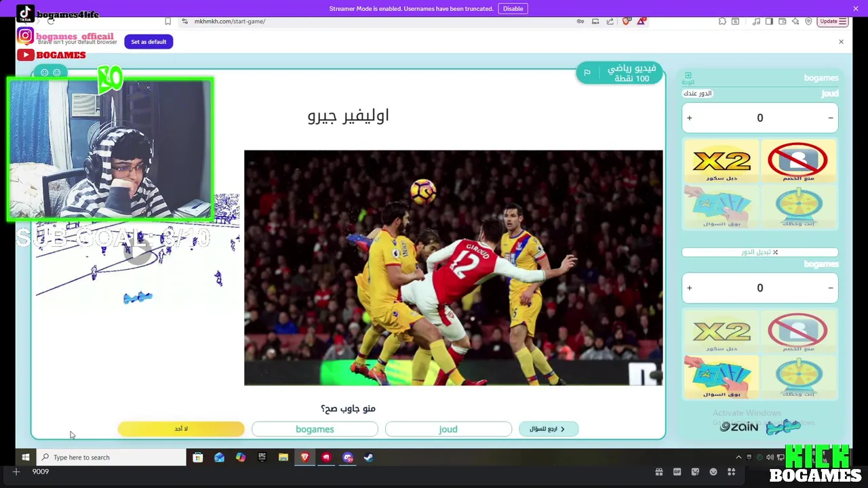868x488 pixels.
Task: Toggle the browser sidebar panel icon
Action: tap(769, 21)
